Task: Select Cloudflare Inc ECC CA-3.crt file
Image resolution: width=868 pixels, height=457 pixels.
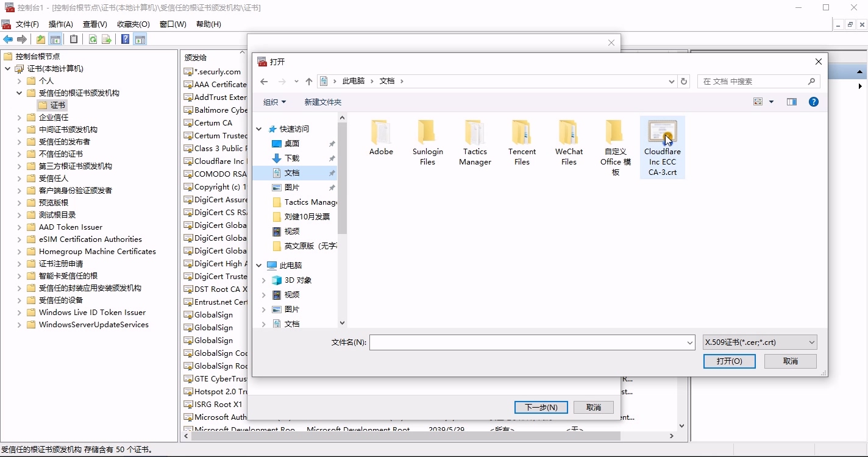Action: pos(663,147)
